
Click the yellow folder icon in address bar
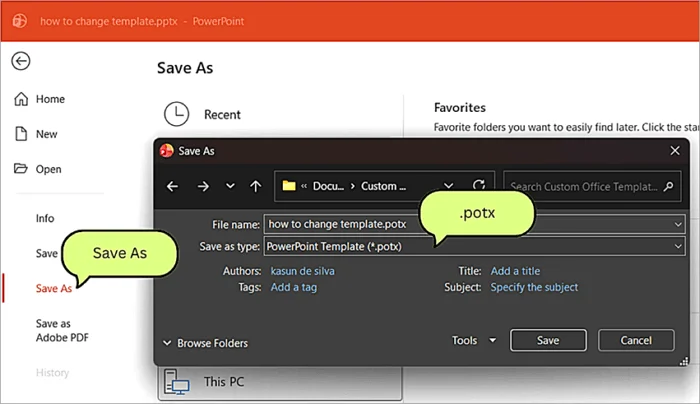[289, 185]
